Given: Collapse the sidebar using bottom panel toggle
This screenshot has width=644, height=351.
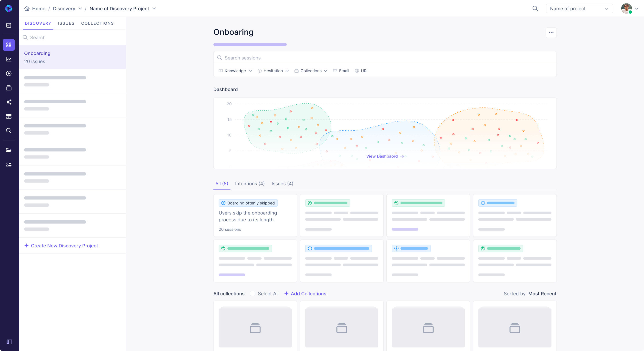Looking at the screenshot, I should 9,342.
